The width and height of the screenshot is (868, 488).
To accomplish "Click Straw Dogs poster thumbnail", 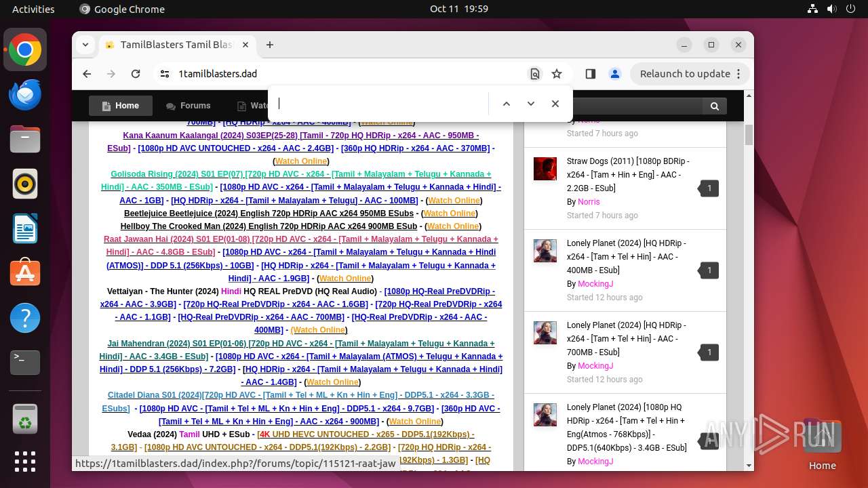I will [x=545, y=169].
